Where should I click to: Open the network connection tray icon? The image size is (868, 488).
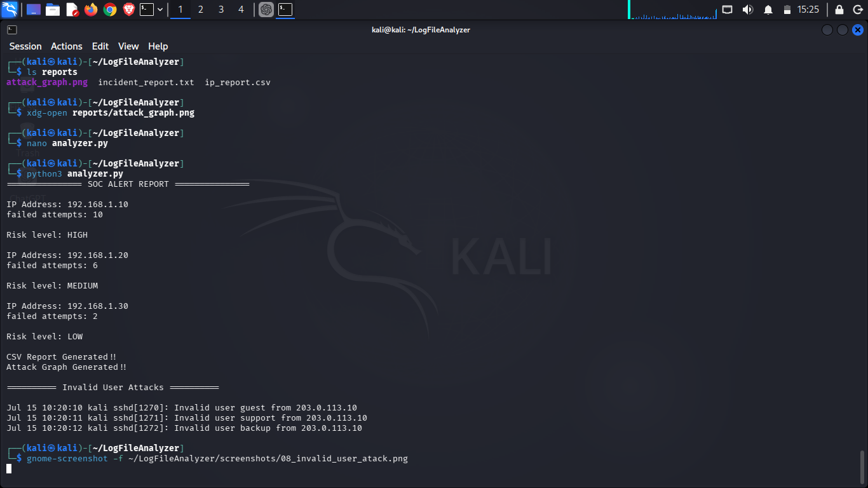pyautogui.click(x=728, y=10)
